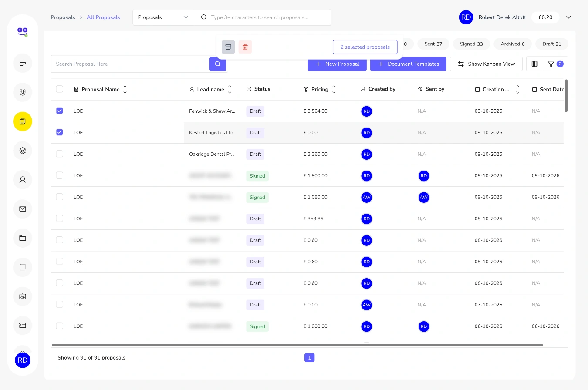Sort by Creation date arrows
Screen dimensions: 588x390
pyautogui.click(x=517, y=89)
